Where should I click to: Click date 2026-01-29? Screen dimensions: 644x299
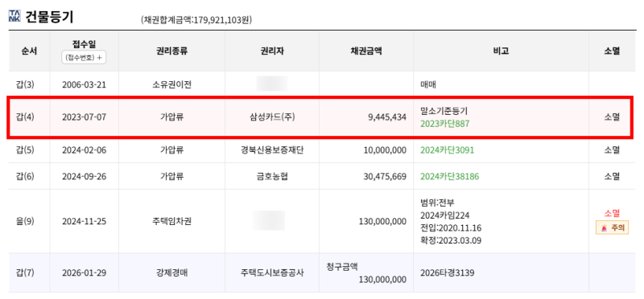(x=85, y=272)
